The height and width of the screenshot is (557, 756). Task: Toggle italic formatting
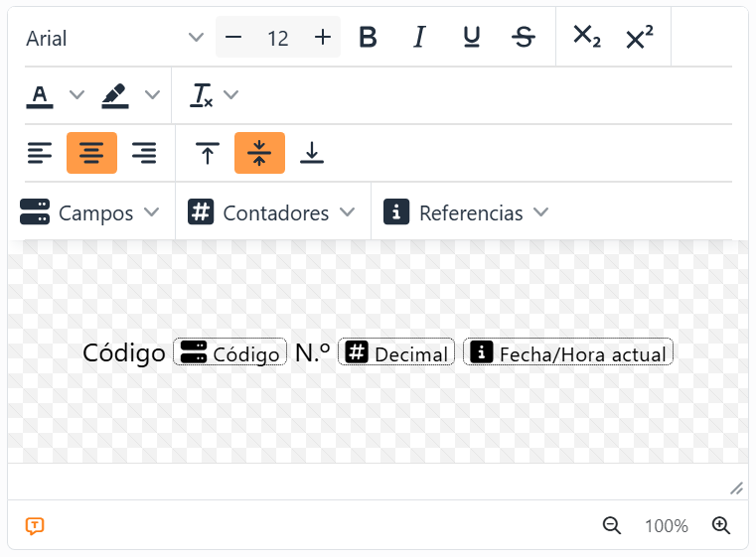[420, 37]
